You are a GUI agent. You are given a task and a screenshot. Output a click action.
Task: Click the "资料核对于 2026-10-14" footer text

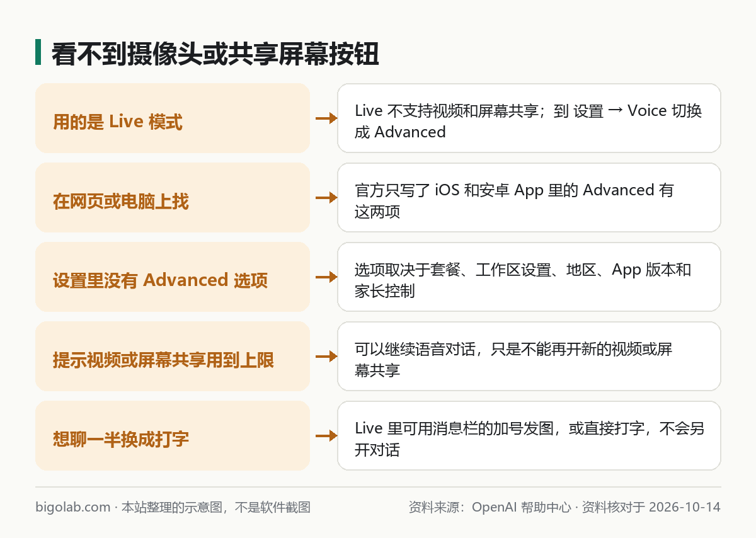tap(651, 507)
